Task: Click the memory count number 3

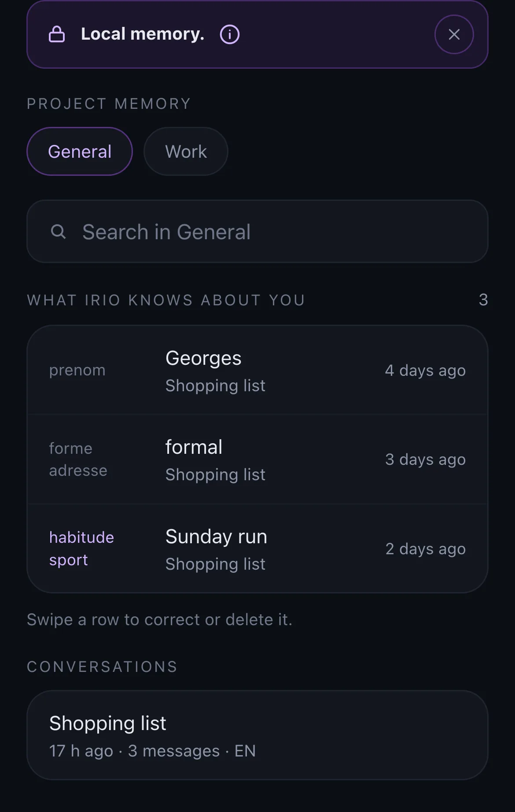Action: pos(483,300)
